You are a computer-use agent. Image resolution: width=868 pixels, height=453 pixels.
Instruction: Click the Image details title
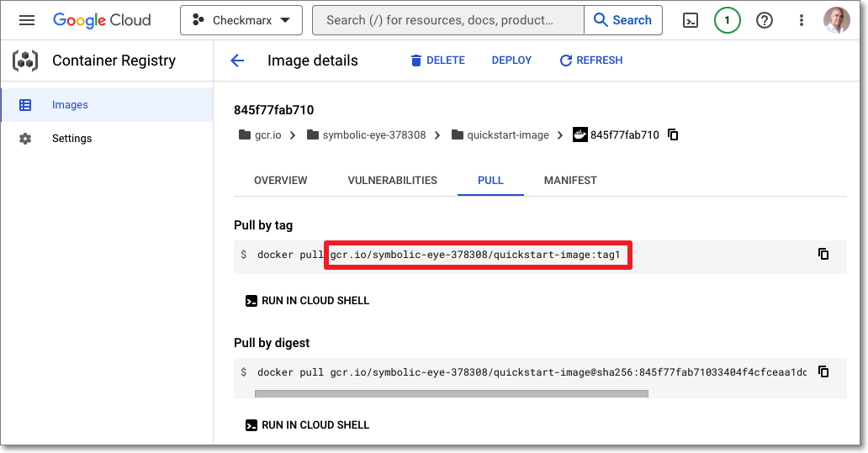click(313, 61)
